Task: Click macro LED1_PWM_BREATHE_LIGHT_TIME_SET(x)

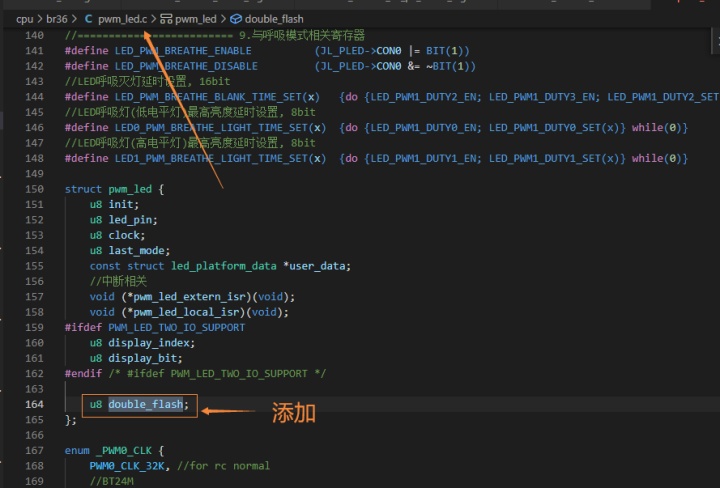Action: click(x=220, y=158)
